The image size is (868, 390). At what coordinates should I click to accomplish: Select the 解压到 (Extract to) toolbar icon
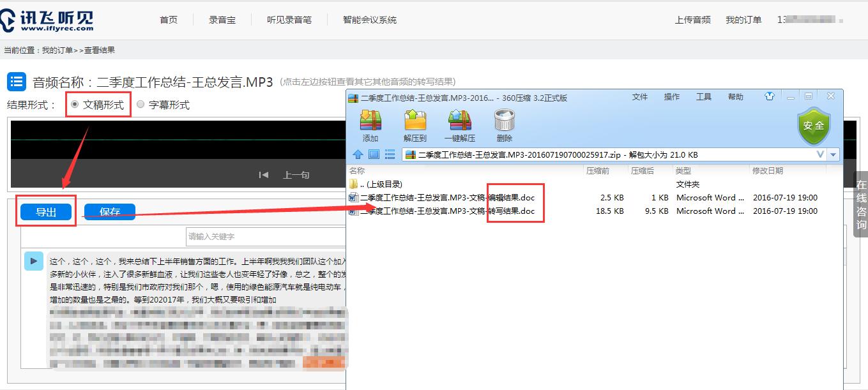(415, 123)
